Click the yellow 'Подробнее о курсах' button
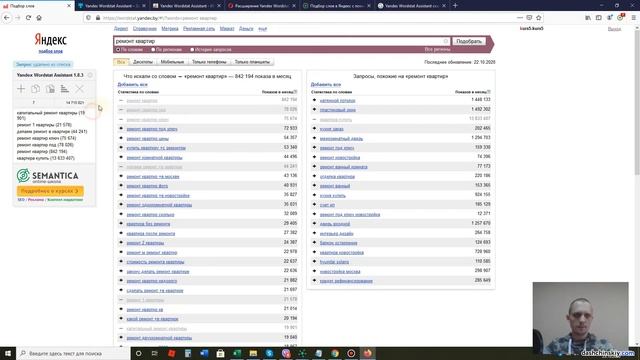The width and height of the screenshot is (640, 360). pos(50,191)
